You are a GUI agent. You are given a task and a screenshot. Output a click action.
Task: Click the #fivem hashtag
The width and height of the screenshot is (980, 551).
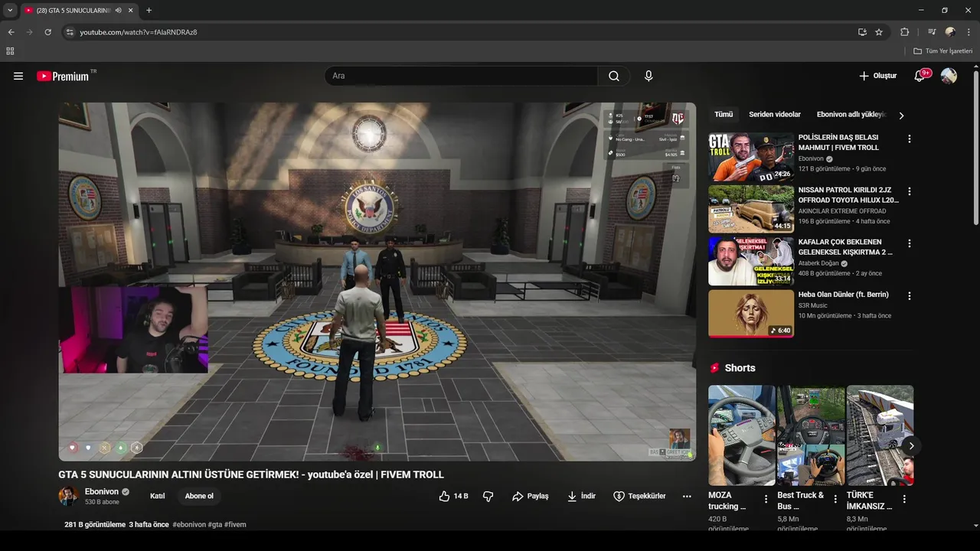point(235,525)
